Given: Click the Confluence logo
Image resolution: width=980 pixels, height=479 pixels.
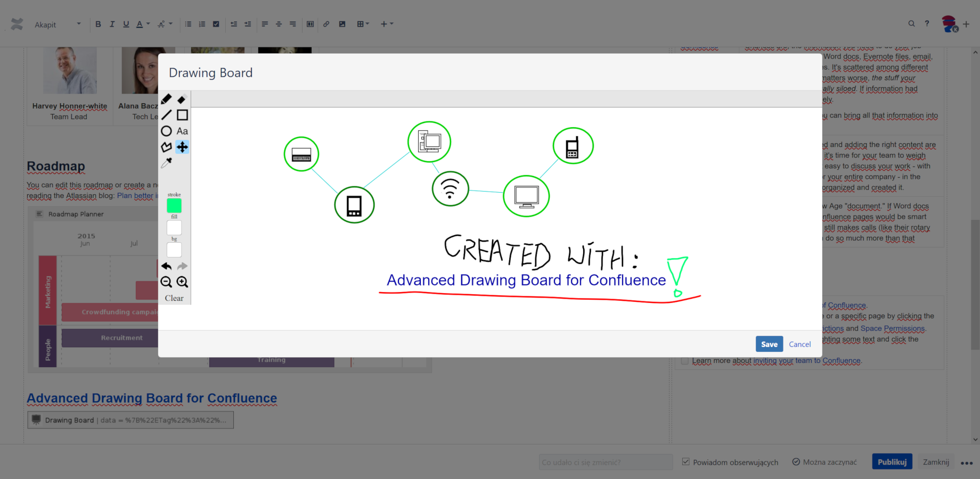Looking at the screenshot, I should coord(17,24).
